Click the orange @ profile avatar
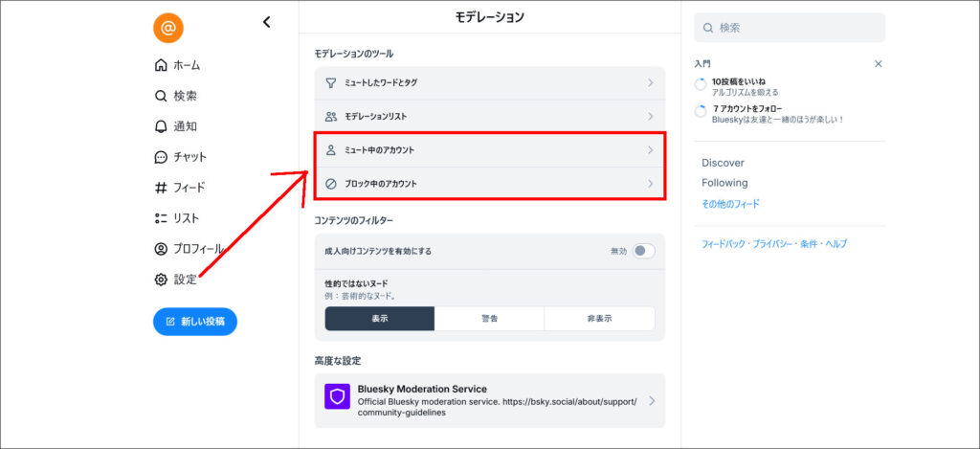This screenshot has height=449, width=980. 167,28
